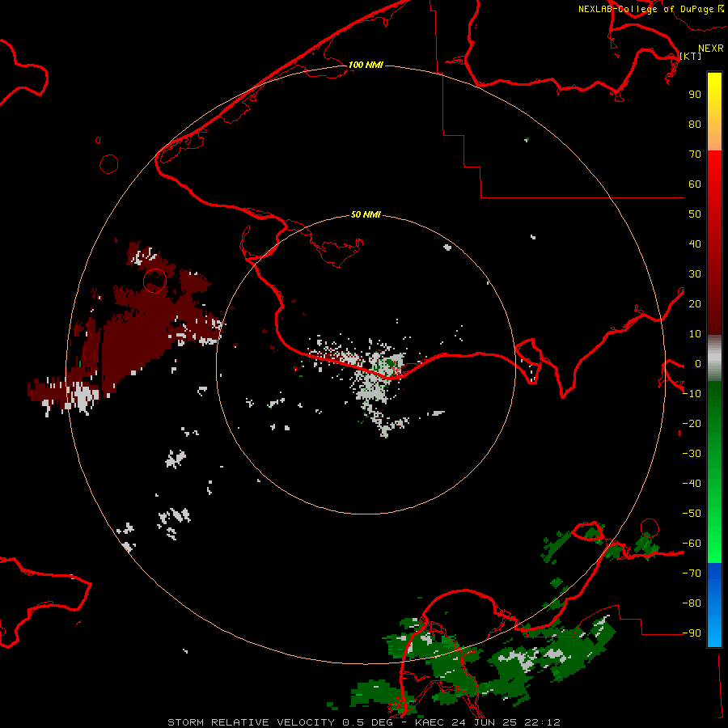Select the 50 NMI range ring label
728x728 pixels.
click(366, 214)
